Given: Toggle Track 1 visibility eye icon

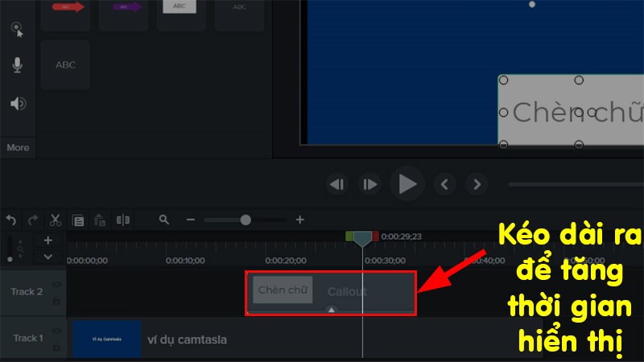Looking at the screenshot, I should pyautogui.click(x=56, y=331).
